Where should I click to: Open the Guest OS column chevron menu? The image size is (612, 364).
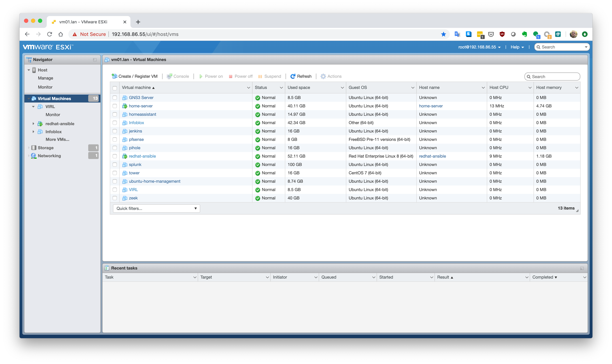(413, 88)
